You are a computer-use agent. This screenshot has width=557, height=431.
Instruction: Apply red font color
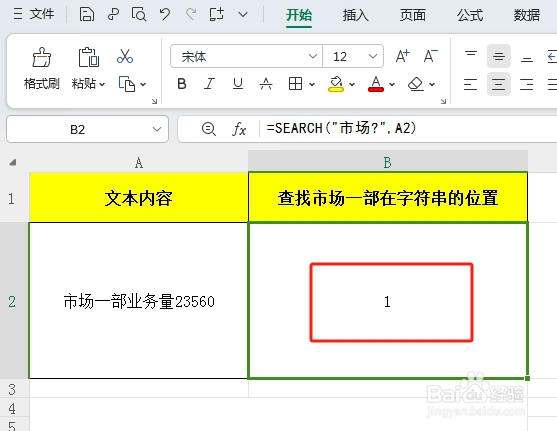376,84
